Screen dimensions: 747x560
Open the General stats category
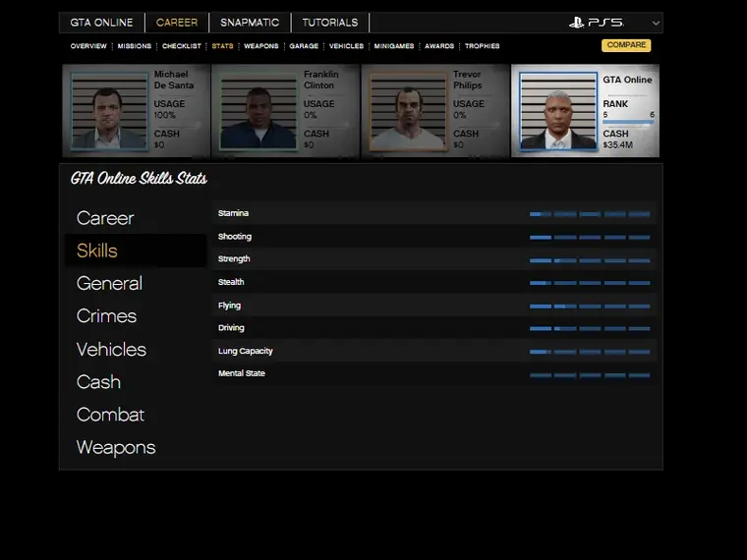click(109, 283)
